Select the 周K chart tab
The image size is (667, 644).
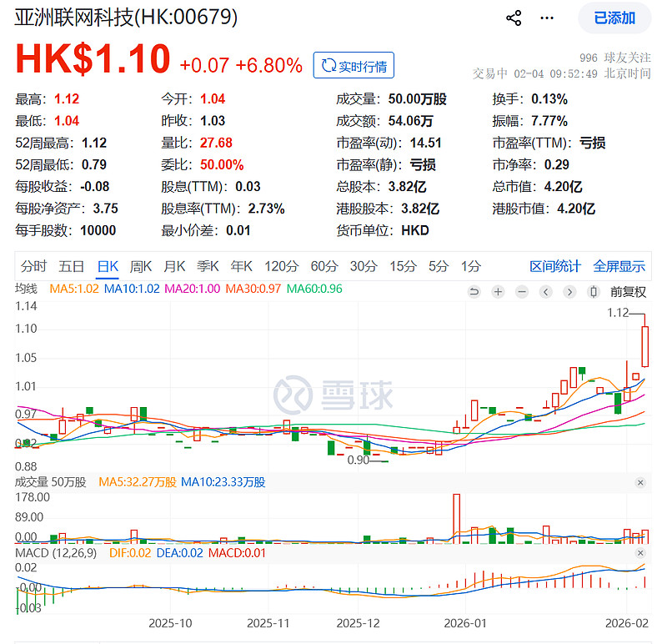tap(140, 266)
